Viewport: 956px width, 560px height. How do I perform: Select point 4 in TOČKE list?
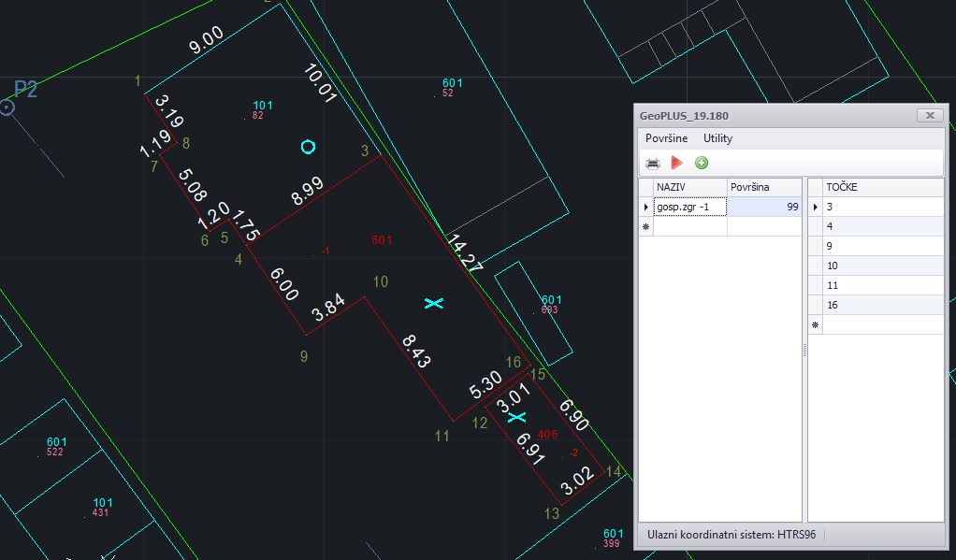[883, 226]
